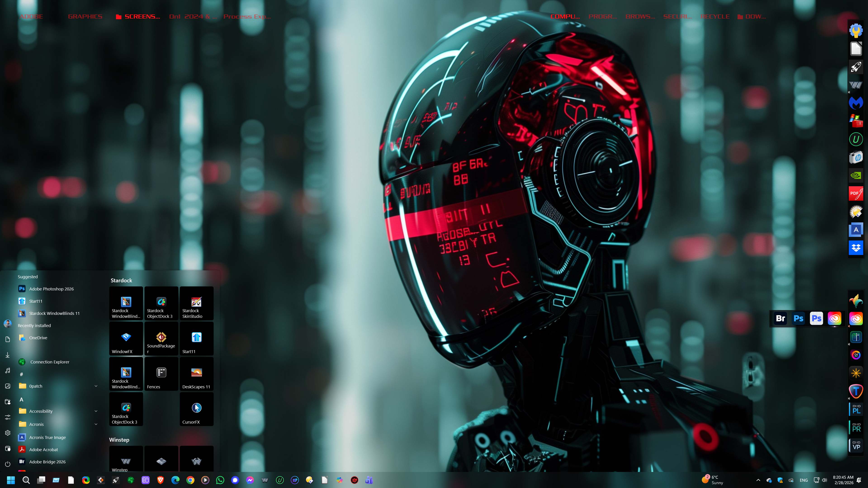Launch the Adobe Bridge dock shortcut

[780, 319]
